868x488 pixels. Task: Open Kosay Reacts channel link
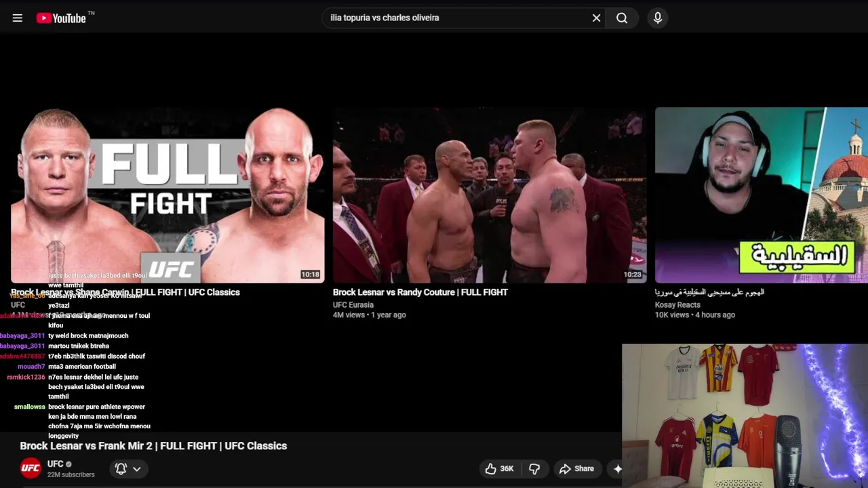pos(677,305)
